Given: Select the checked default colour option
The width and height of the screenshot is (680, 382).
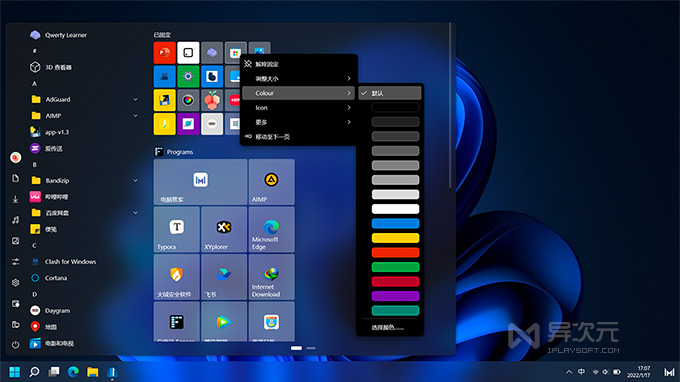Looking at the screenshot, I should (390, 93).
